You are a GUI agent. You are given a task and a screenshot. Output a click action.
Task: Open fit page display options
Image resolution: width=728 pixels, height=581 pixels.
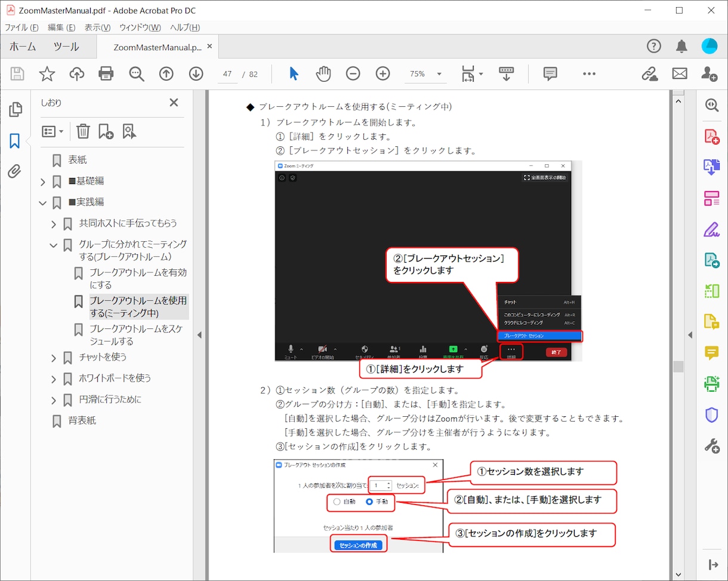click(x=471, y=73)
